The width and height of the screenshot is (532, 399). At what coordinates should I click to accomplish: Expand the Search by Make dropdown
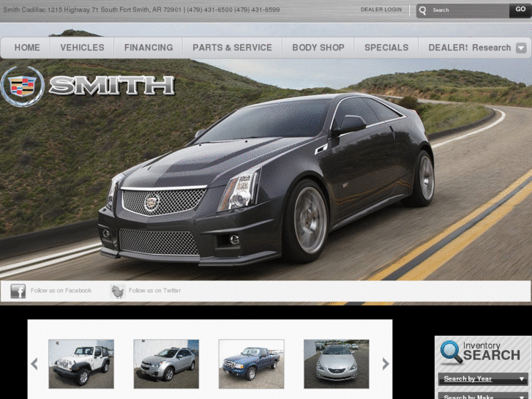483,396
